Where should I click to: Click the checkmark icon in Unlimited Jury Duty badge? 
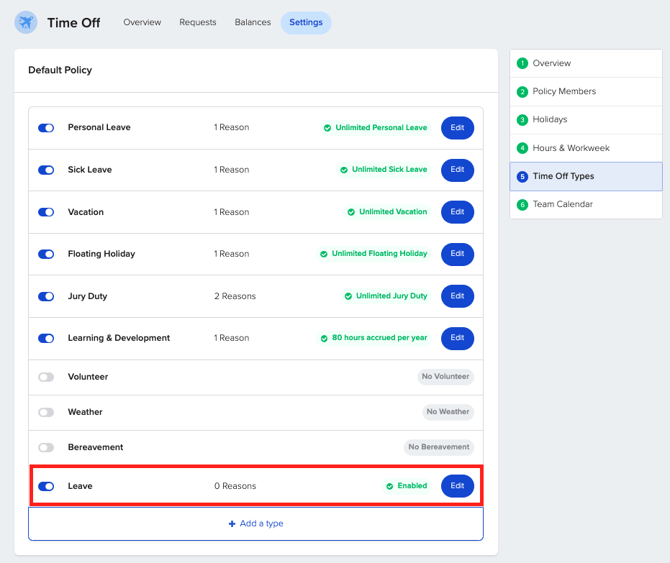(x=348, y=296)
